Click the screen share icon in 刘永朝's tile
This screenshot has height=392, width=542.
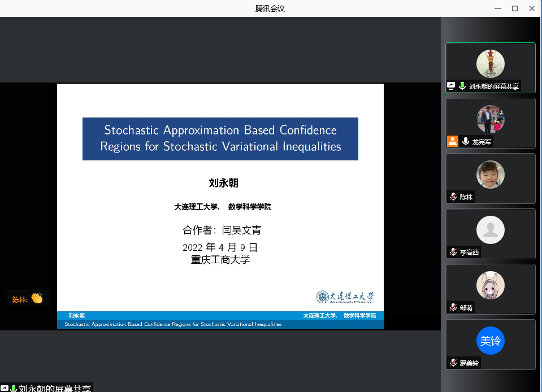[x=451, y=86]
